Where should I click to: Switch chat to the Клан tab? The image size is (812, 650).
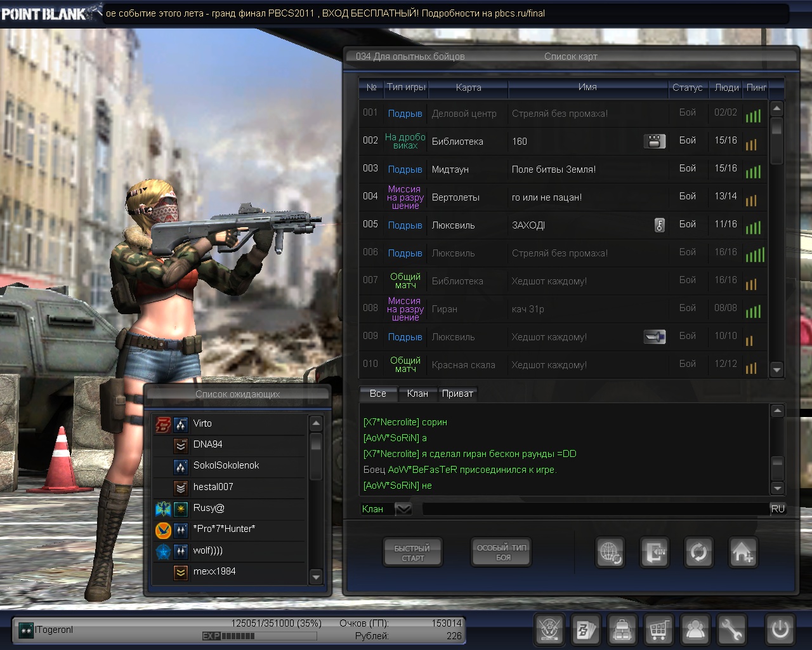417,394
